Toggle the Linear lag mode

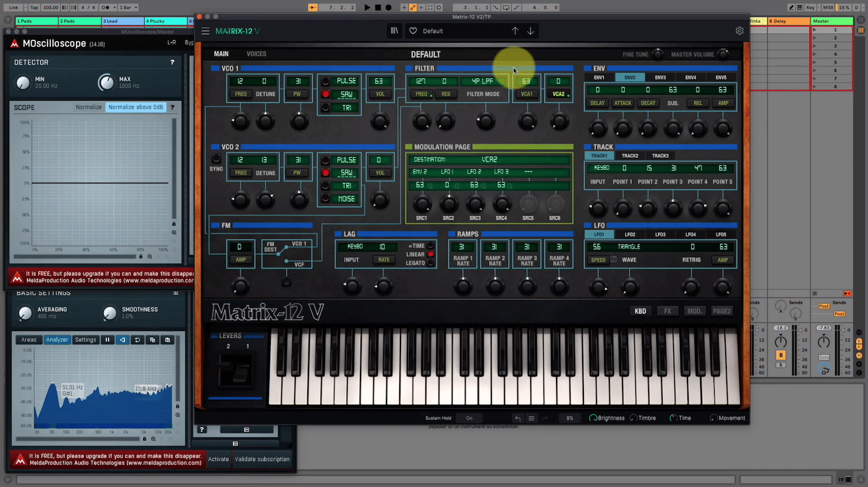[x=431, y=254]
